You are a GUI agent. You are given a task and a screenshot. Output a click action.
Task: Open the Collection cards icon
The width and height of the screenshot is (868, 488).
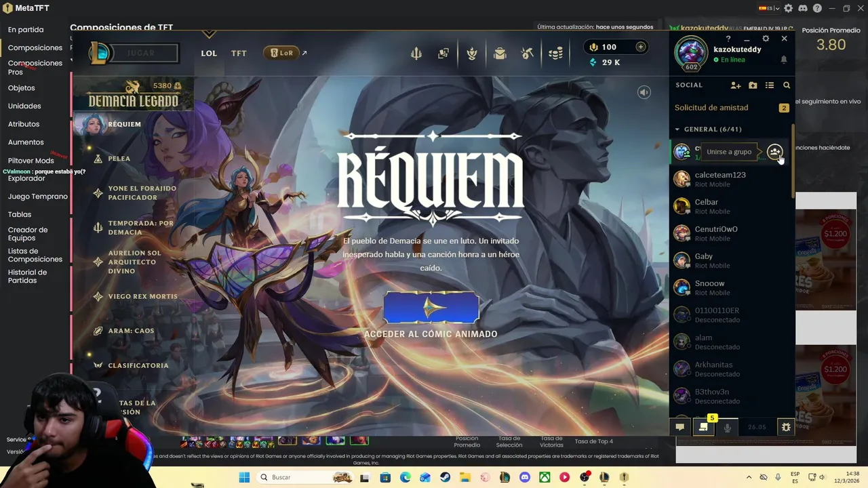coord(443,54)
